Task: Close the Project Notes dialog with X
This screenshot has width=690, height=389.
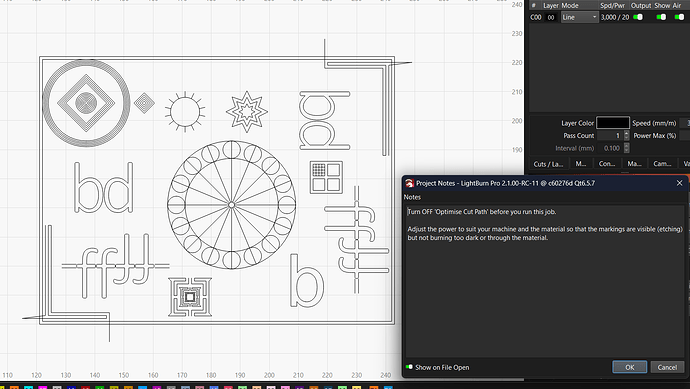Action: [679, 183]
